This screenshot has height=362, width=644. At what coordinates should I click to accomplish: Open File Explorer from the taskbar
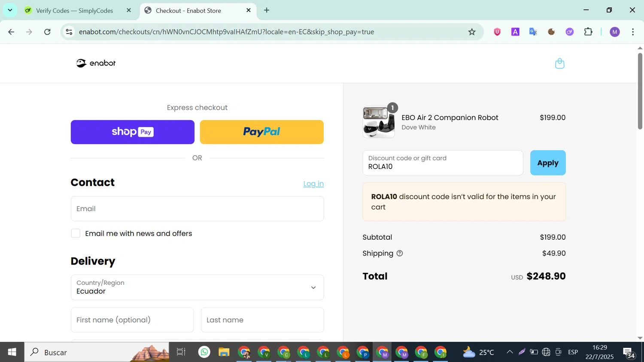(x=224, y=352)
